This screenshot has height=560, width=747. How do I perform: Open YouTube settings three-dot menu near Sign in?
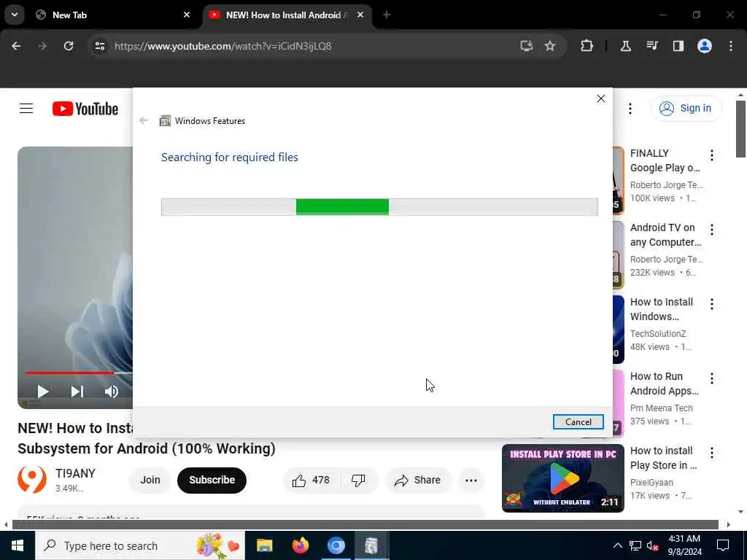point(630,109)
